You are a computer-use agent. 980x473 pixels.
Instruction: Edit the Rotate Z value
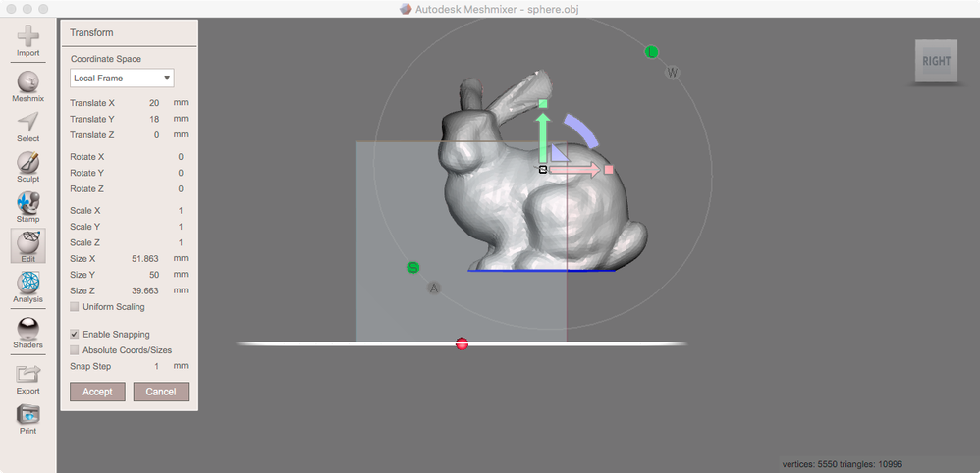coord(181,189)
